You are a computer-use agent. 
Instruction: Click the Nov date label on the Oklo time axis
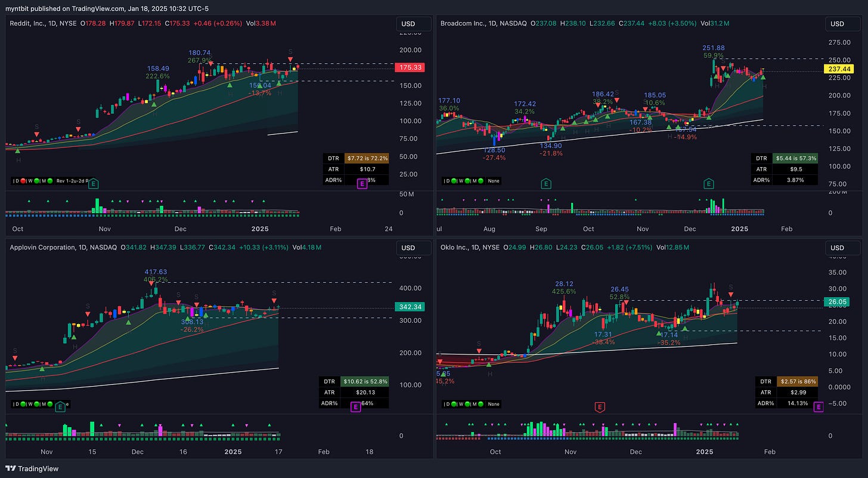tap(570, 452)
